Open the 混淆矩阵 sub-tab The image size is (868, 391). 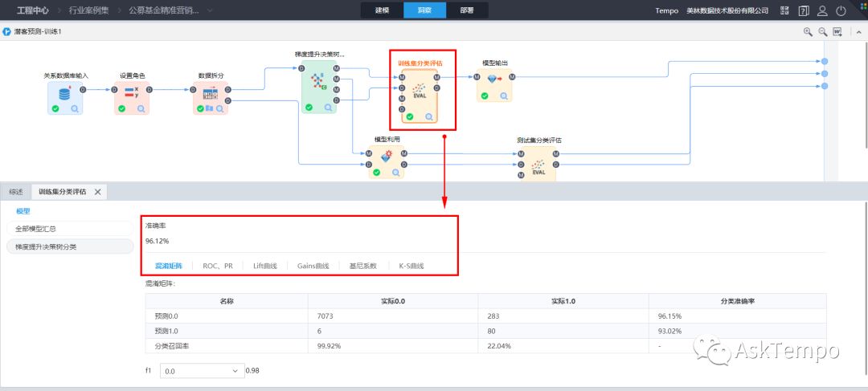(169, 266)
